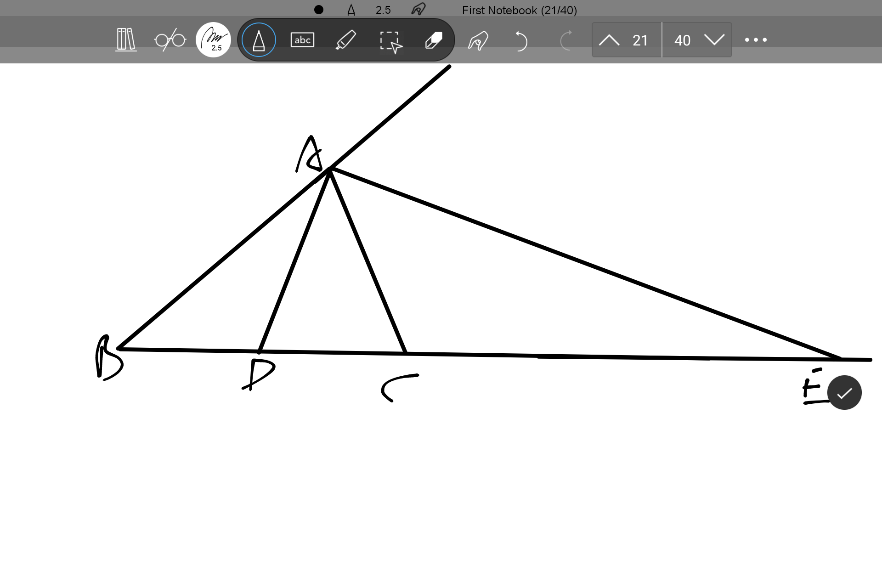The height and width of the screenshot is (588, 882).
Task: Click the pen indicator in the status bar
Action: coord(351,10)
